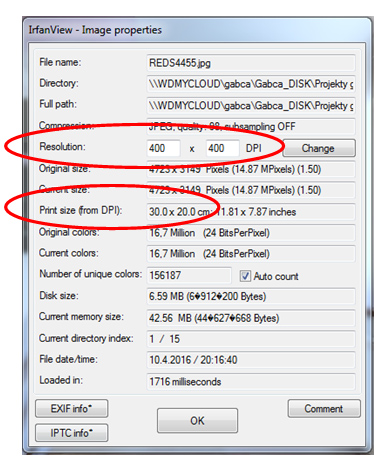
Task: Focus the vertical DPI field next to the DPI label
Action: 222,148
